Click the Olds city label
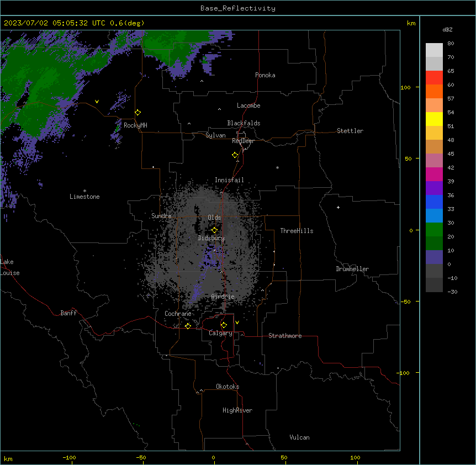This screenshot has height=465, width=476. (x=214, y=218)
